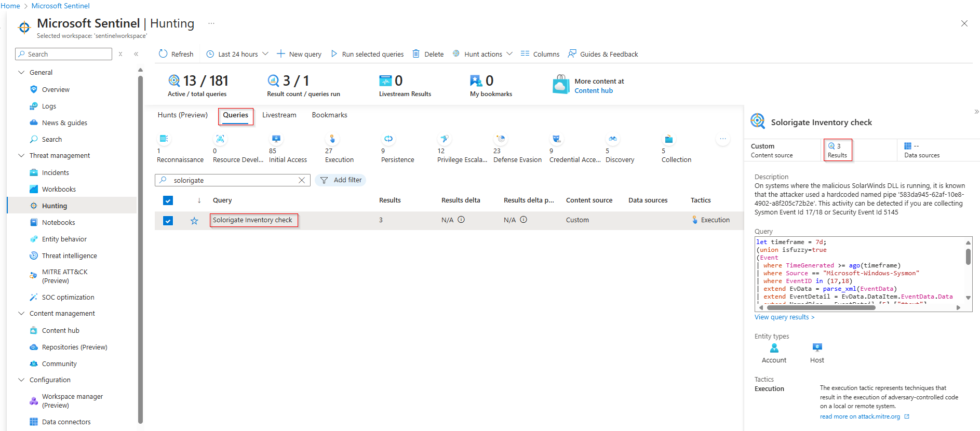Screen dimensions: 980x431
Task: Click the Initial Access tactic icon
Action: coord(276,139)
